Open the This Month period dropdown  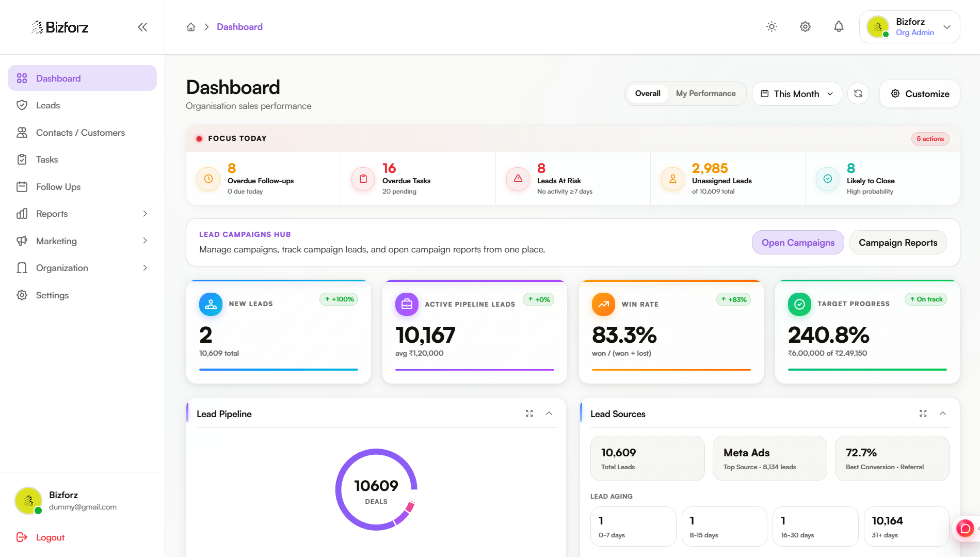tap(797, 93)
